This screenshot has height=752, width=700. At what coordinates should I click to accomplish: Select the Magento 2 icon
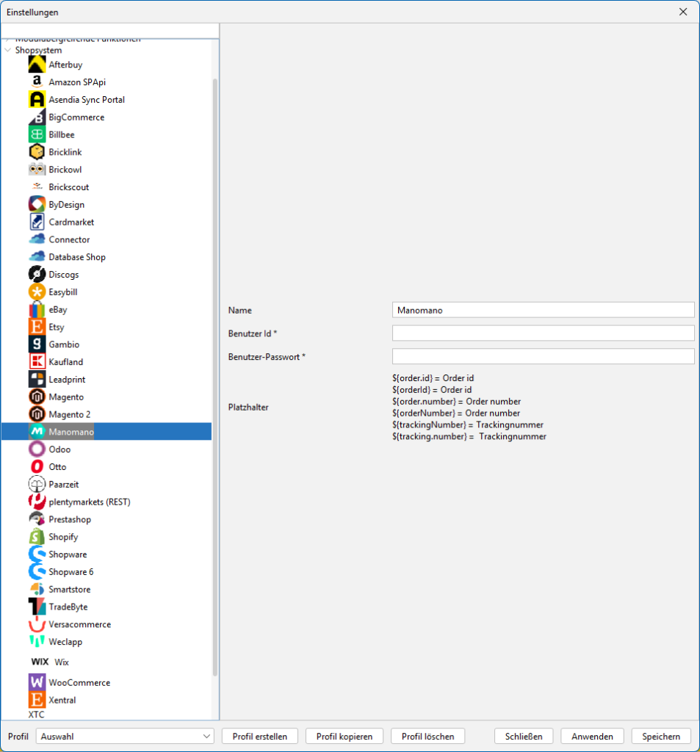coord(37,414)
